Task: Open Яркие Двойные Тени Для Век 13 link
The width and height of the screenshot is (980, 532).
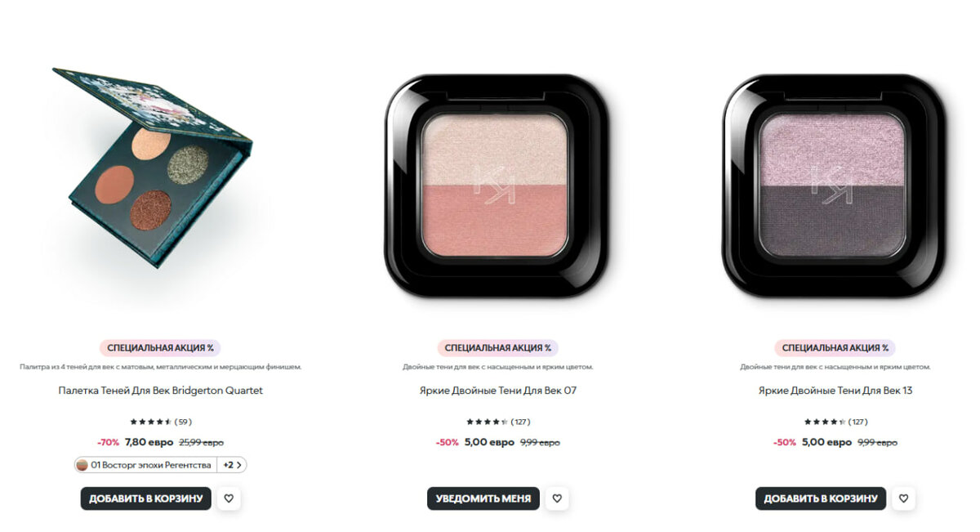Action: coord(835,391)
